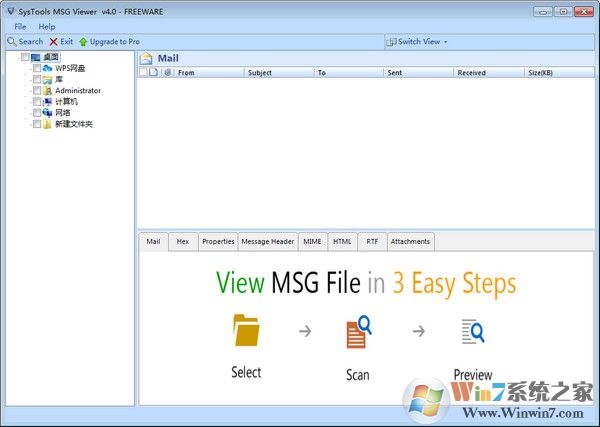Toggle the select-all checkbox in mail list header
This screenshot has width=600, height=427.
143,72
